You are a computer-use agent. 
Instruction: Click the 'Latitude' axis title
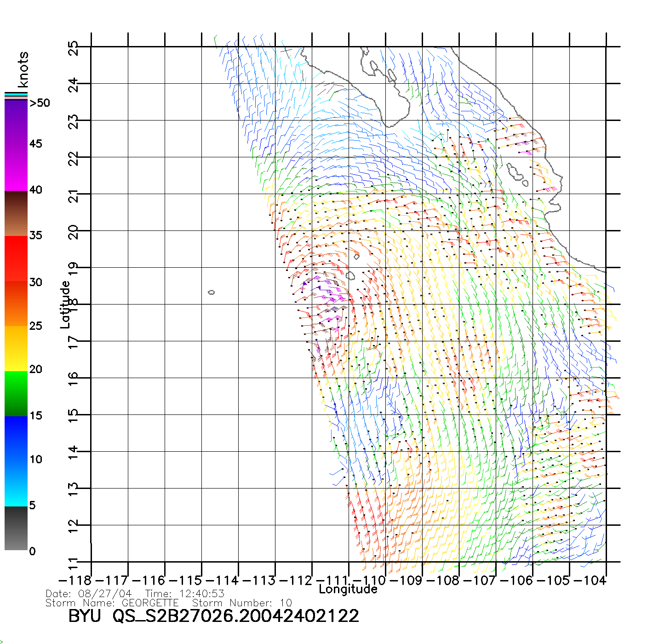[65, 305]
